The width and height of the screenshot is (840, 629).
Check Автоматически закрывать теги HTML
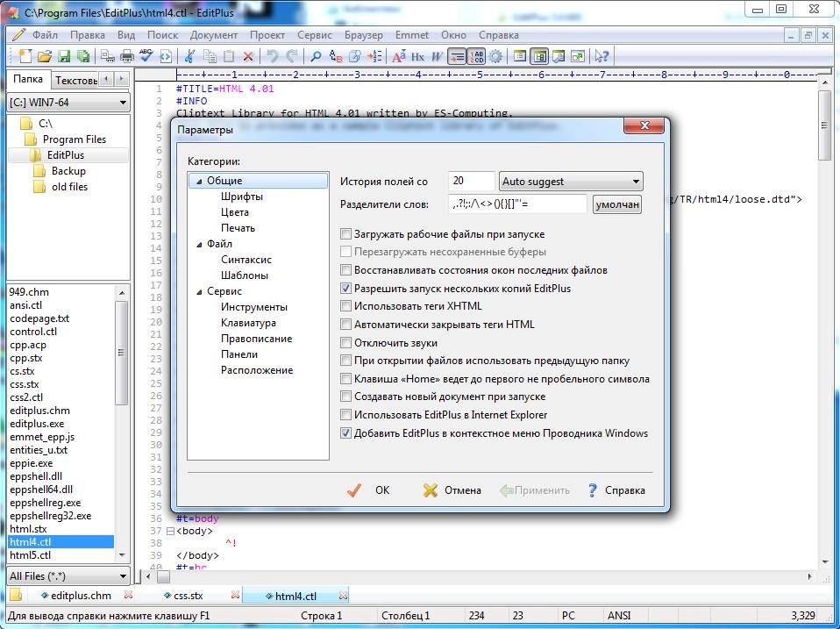346,324
